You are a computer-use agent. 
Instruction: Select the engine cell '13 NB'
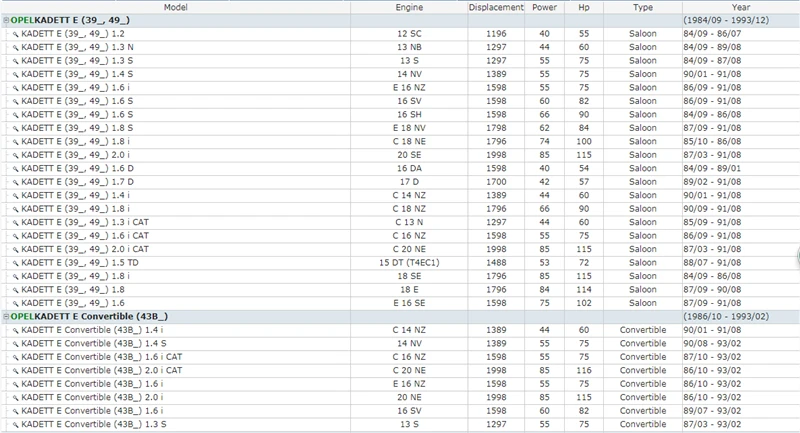(x=409, y=47)
